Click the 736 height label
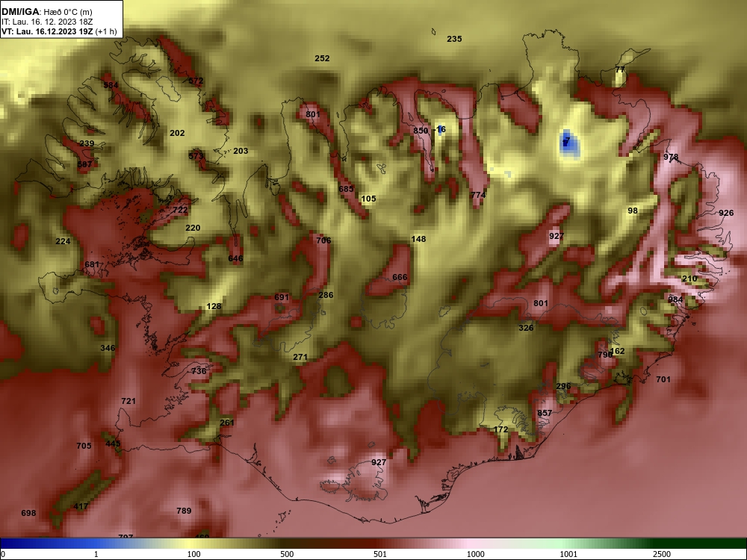This screenshot has width=747, height=560. tap(199, 371)
